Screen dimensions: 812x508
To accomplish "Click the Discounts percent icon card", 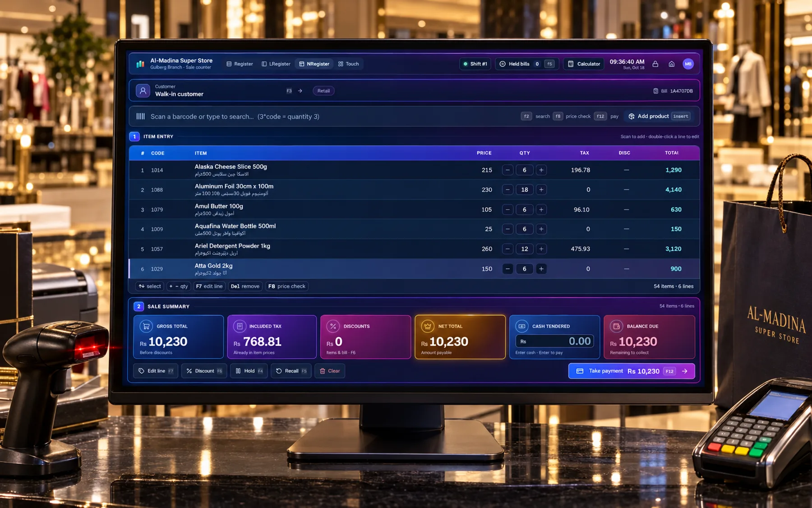I will (333, 326).
